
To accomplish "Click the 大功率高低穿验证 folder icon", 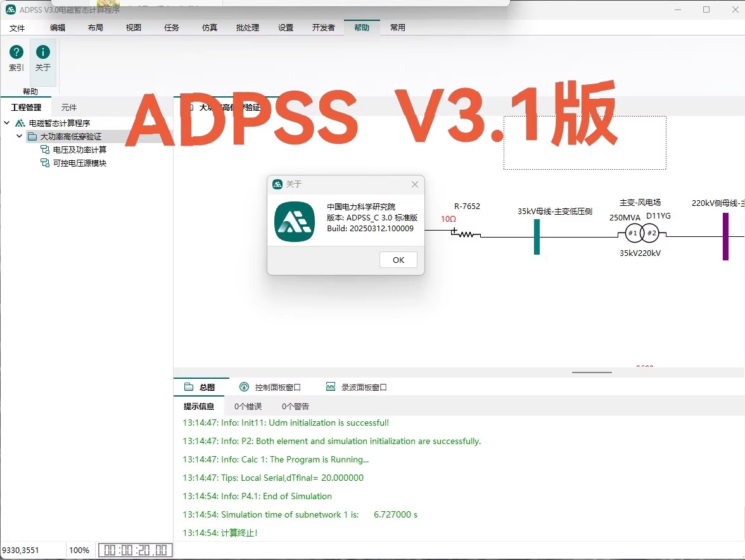I will click(x=32, y=137).
